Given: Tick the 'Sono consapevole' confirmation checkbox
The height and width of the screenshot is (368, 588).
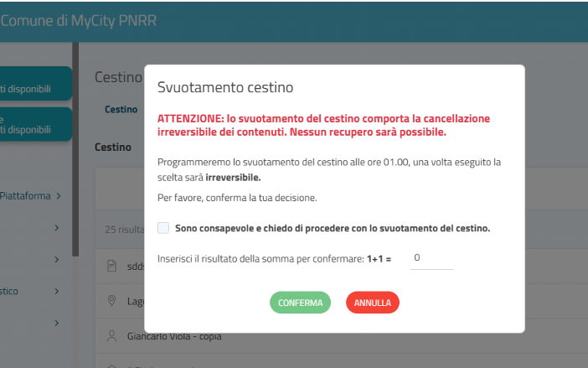Looking at the screenshot, I should (163, 228).
